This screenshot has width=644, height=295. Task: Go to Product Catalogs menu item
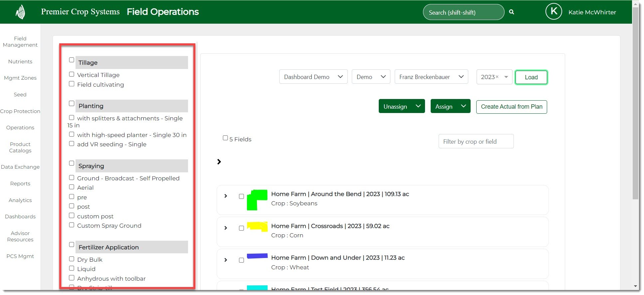pyautogui.click(x=20, y=147)
